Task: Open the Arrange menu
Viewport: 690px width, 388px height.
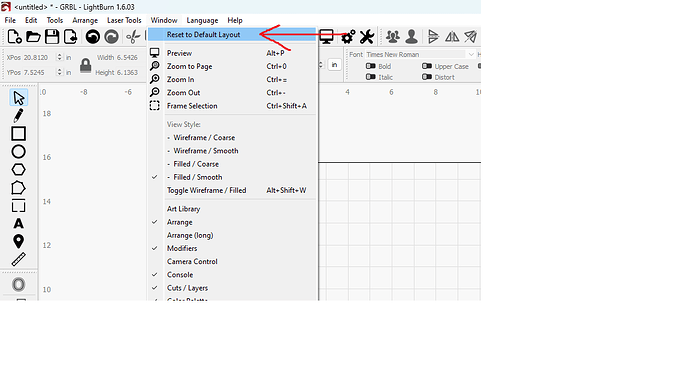Action: click(85, 20)
